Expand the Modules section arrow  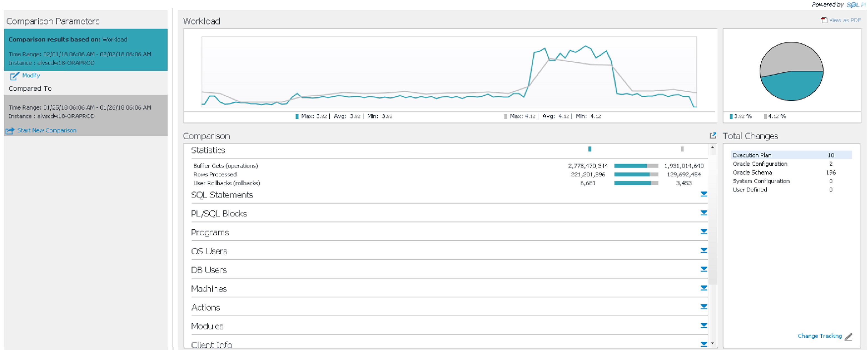pos(703,326)
